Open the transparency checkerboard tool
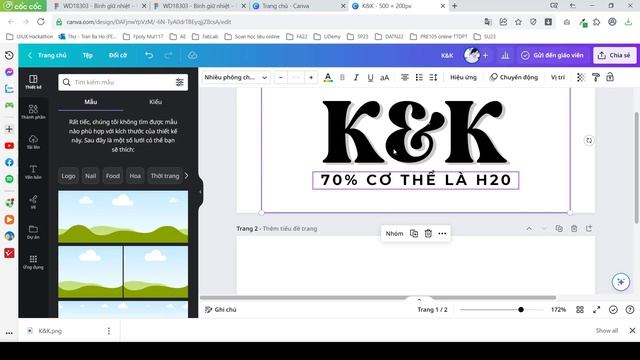The height and width of the screenshot is (360, 640). click(580, 77)
